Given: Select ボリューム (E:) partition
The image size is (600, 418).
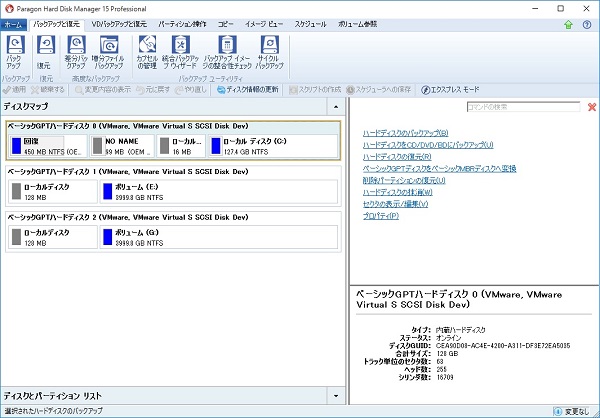Looking at the screenshot, I should click(x=219, y=192).
